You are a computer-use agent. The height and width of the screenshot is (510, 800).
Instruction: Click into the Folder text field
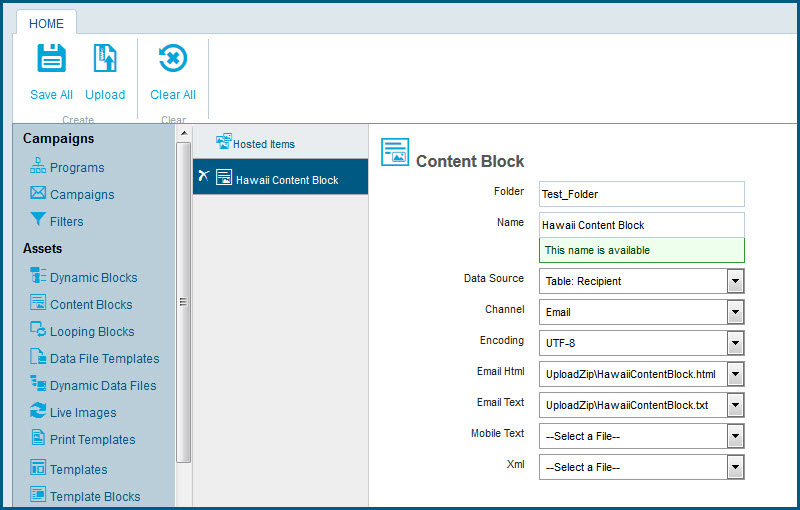point(641,194)
